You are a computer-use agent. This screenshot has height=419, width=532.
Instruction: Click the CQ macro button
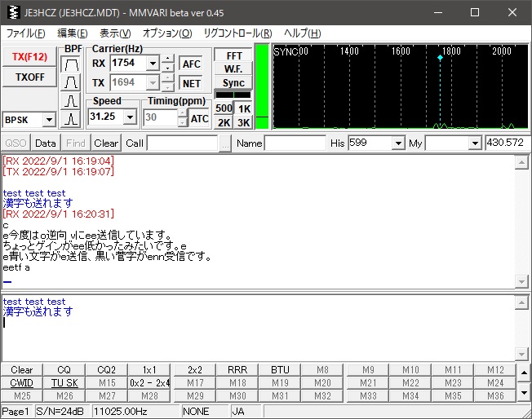[64, 370]
